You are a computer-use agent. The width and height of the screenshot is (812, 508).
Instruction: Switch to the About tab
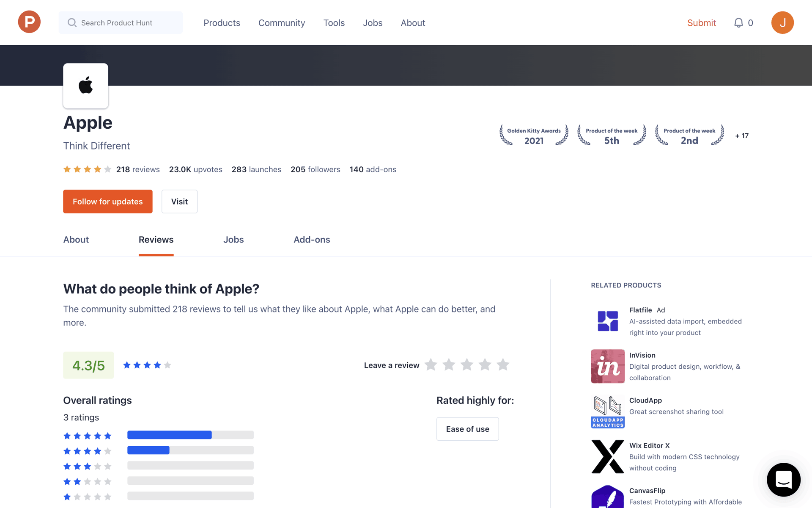point(76,240)
